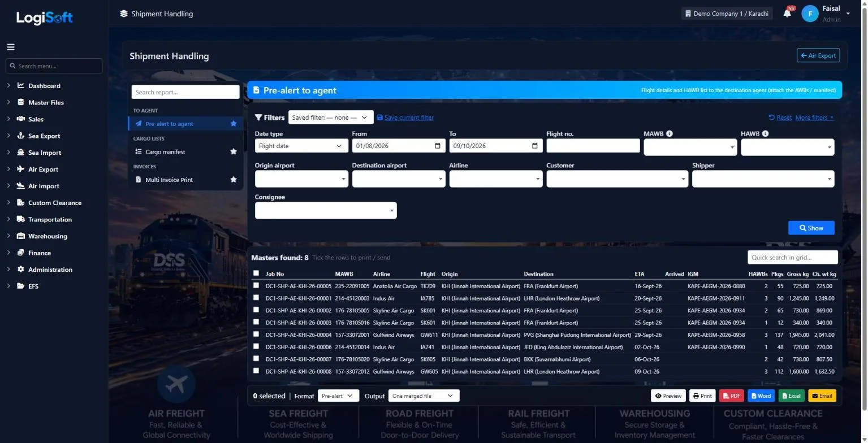Tick the select-all checkbox in grid header
This screenshot has height=443, width=868.
(x=256, y=273)
